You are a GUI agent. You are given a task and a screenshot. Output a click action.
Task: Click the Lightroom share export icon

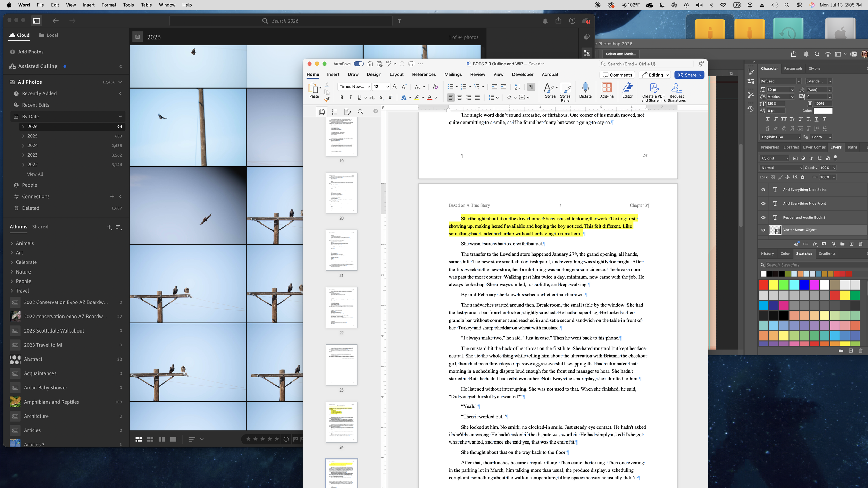pyautogui.click(x=558, y=20)
